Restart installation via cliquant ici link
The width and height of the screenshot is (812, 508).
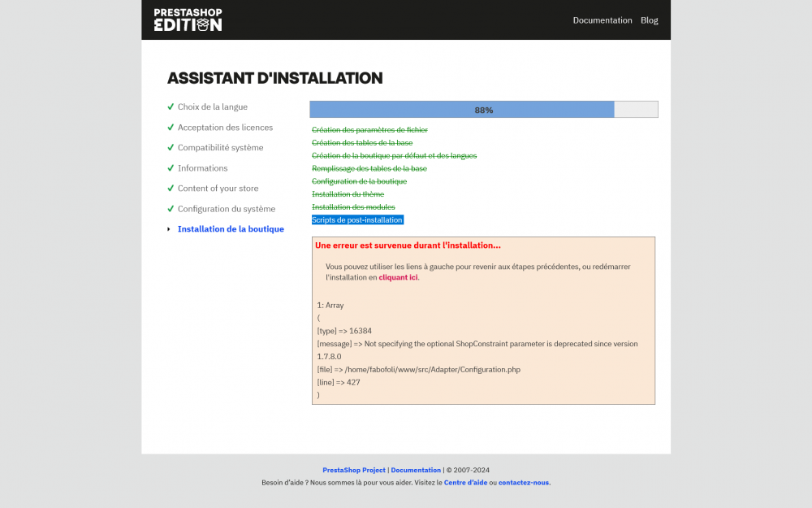point(397,277)
